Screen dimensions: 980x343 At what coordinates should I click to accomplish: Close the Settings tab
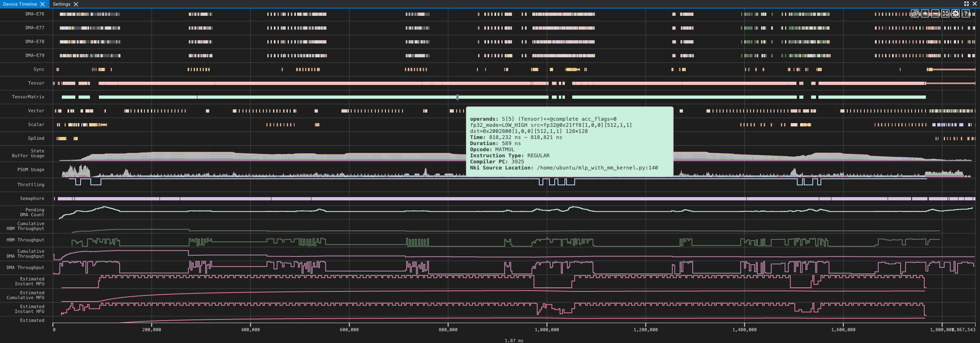[76, 4]
